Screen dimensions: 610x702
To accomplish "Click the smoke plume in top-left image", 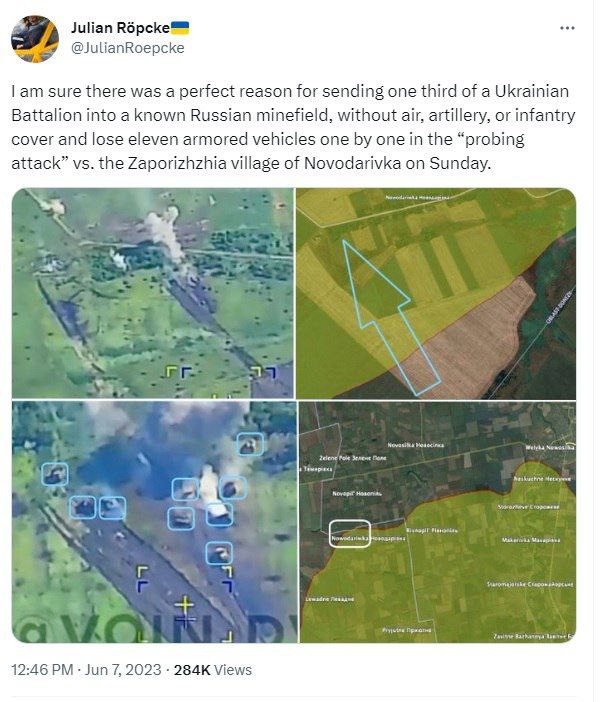I will (166, 234).
